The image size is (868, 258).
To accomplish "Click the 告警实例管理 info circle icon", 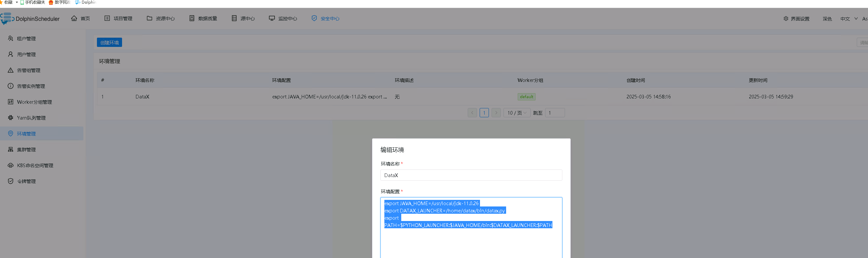I will pyautogui.click(x=11, y=86).
